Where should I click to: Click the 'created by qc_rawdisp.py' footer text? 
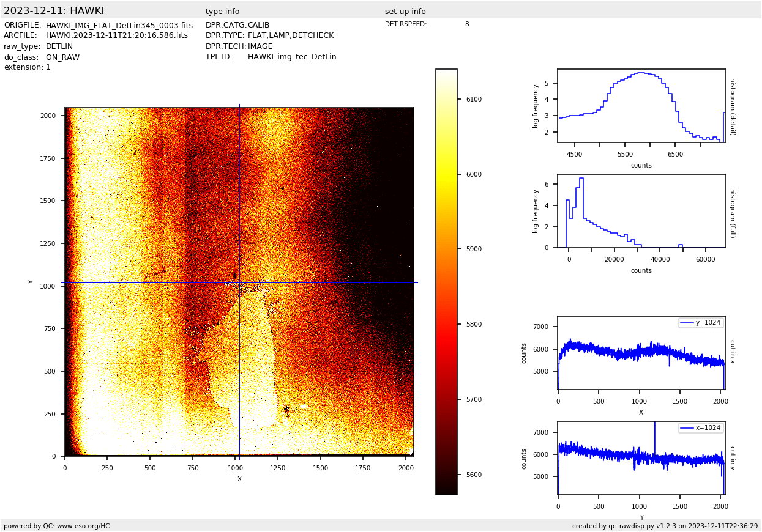[665, 526]
